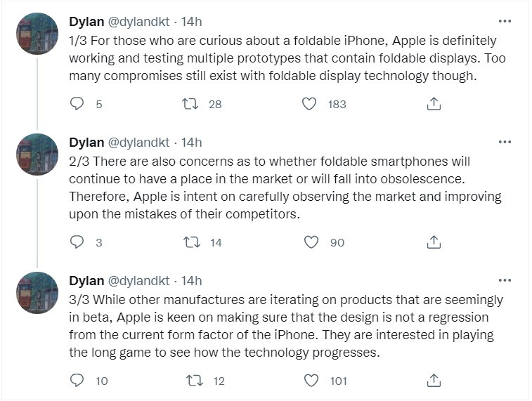Retweet the 1/3 tweet with 28 retweets
Screen dimensions: 532x401
click(x=190, y=104)
